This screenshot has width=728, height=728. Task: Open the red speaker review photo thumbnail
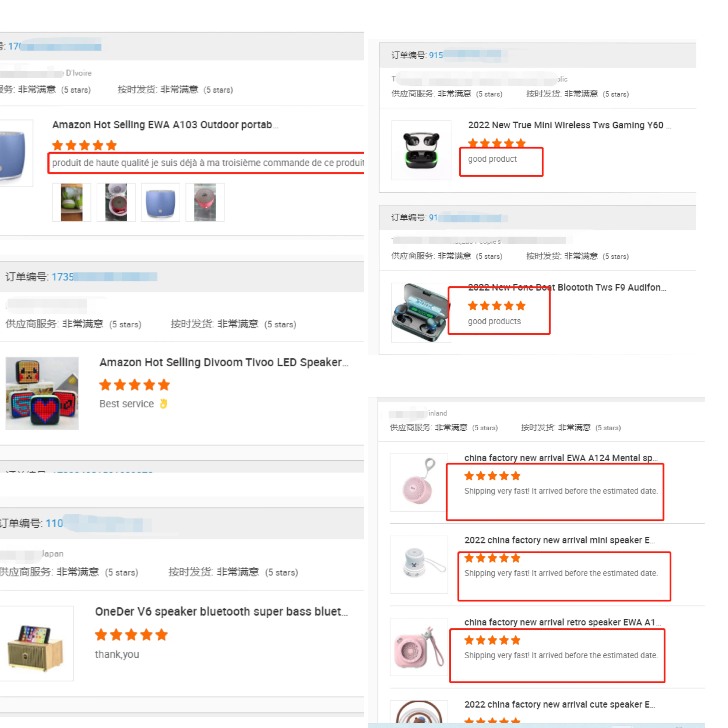click(205, 202)
